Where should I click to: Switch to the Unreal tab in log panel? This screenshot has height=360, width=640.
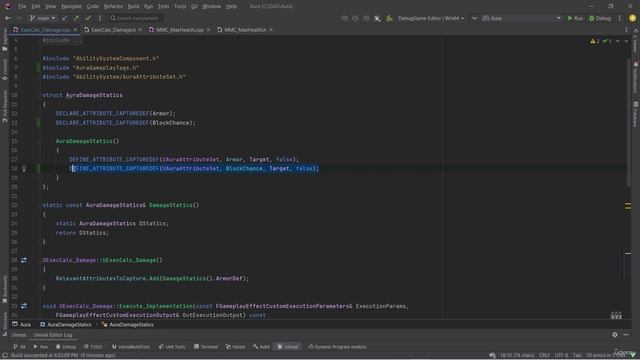(x=18, y=335)
